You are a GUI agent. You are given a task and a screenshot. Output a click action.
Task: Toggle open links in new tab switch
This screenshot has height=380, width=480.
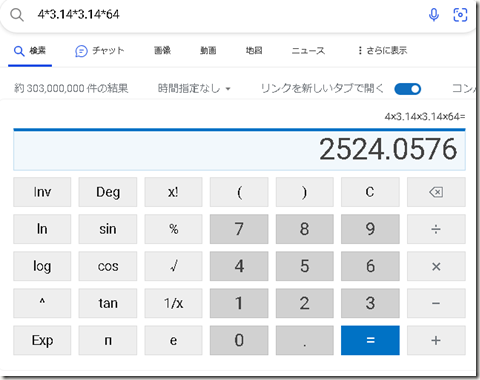coord(407,89)
